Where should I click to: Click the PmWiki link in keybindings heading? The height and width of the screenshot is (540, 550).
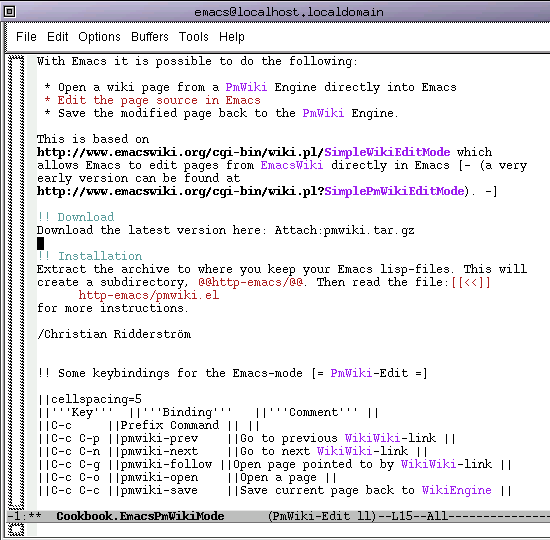(x=351, y=373)
